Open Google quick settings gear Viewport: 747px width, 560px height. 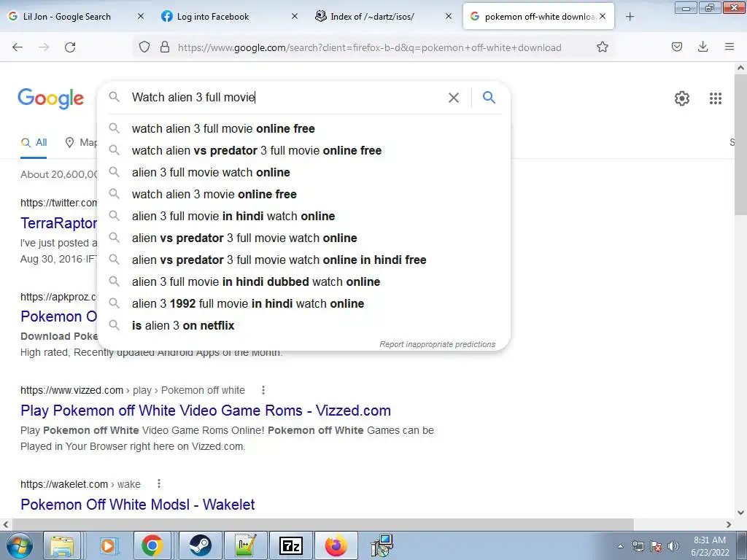click(682, 98)
